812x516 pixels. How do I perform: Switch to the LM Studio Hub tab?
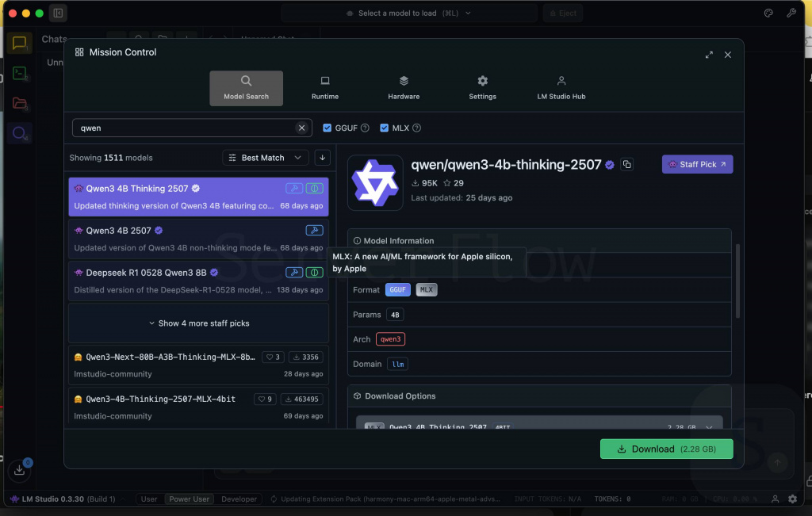(x=561, y=87)
